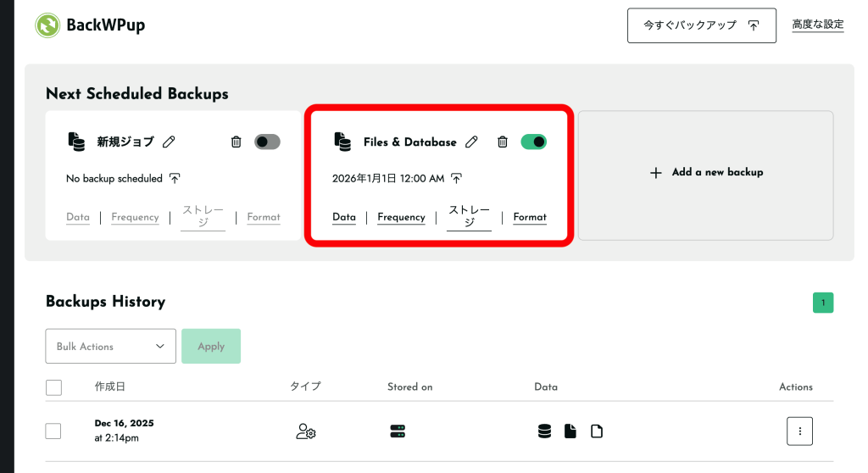Click the 今すぐバックアップ button
Screen dimensions: 868x473
coord(701,25)
